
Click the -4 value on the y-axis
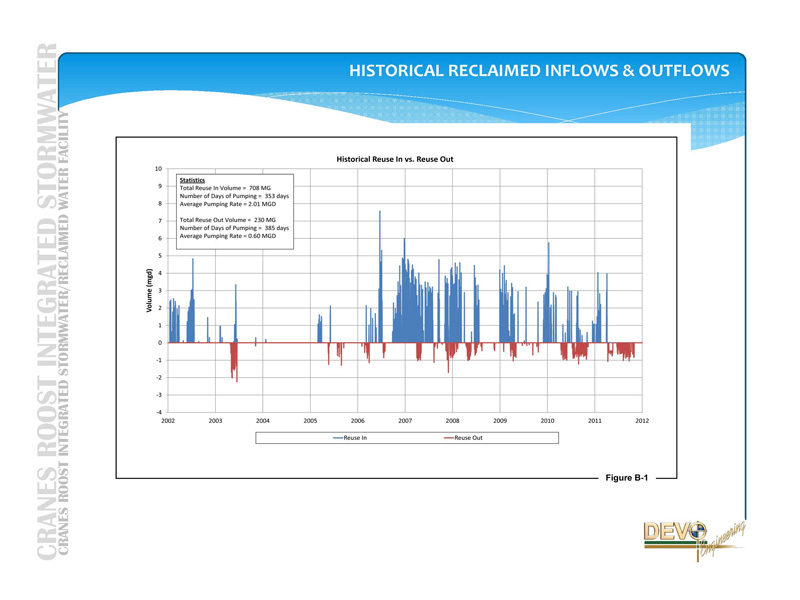pyautogui.click(x=159, y=412)
